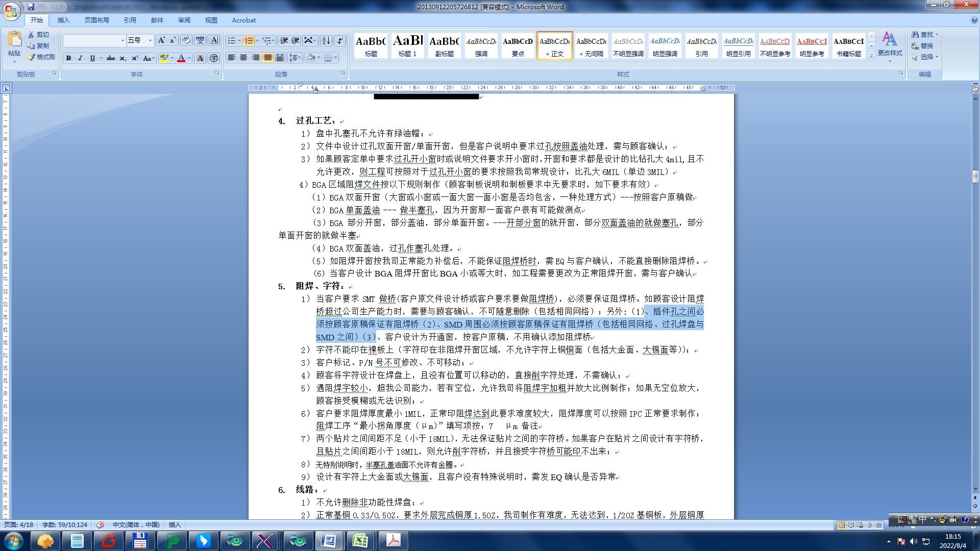This screenshot has height=551, width=980.
Task: Center paragraph text
Action: (x=243, y=58)
